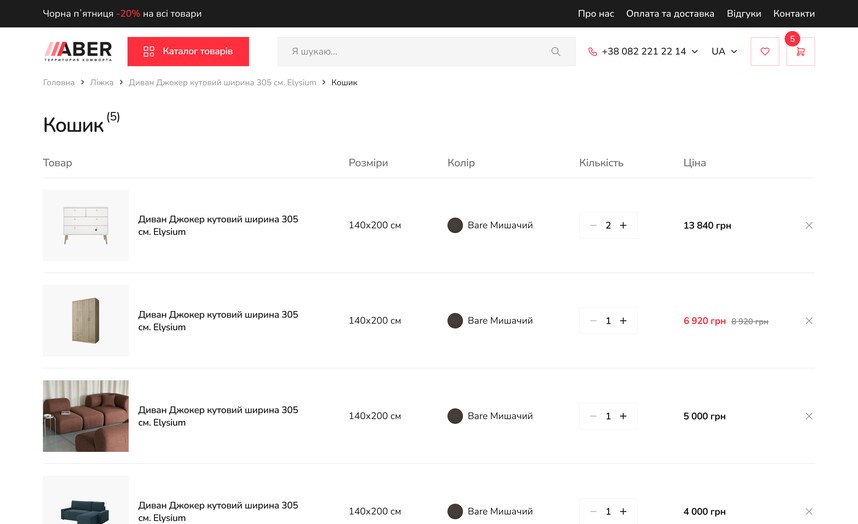Screen dimensions: 858x524
Task: Click the search magnifier icon
Action: [555, 51]
